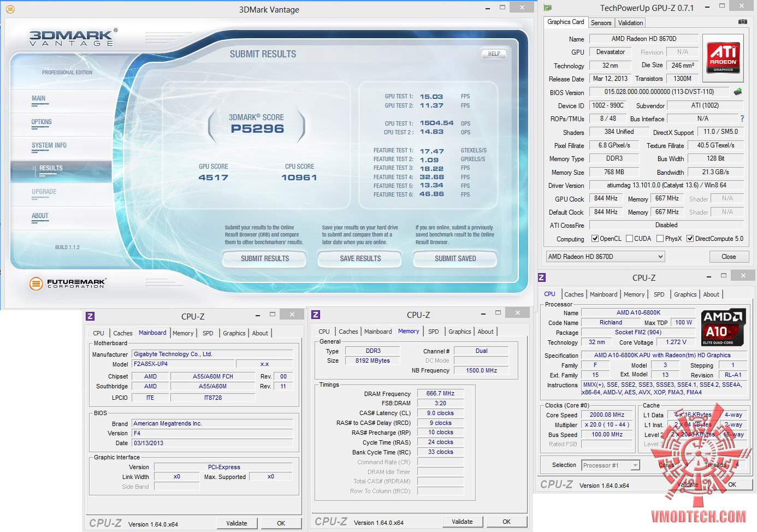Viewport: 757px width, 532px height.
Task: Click the GPU-Z Name field 'AMD Radeon HD 8670D'
Action: coord(643,39)
